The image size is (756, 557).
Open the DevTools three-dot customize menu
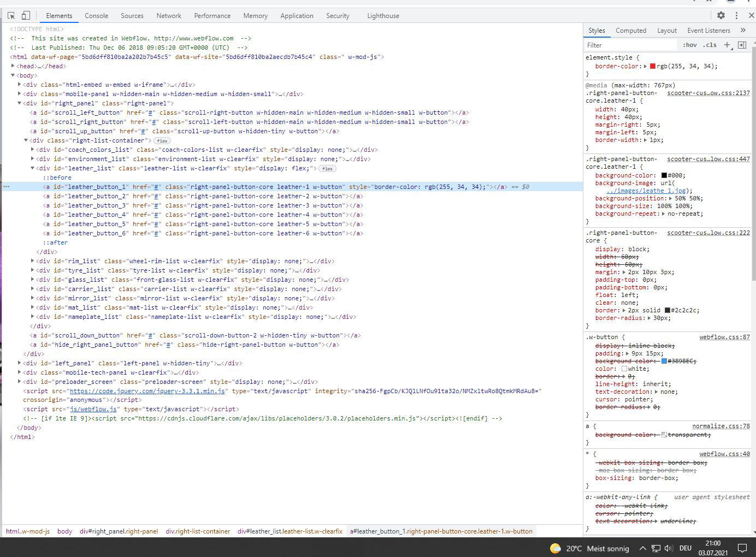tap(736, 16)
